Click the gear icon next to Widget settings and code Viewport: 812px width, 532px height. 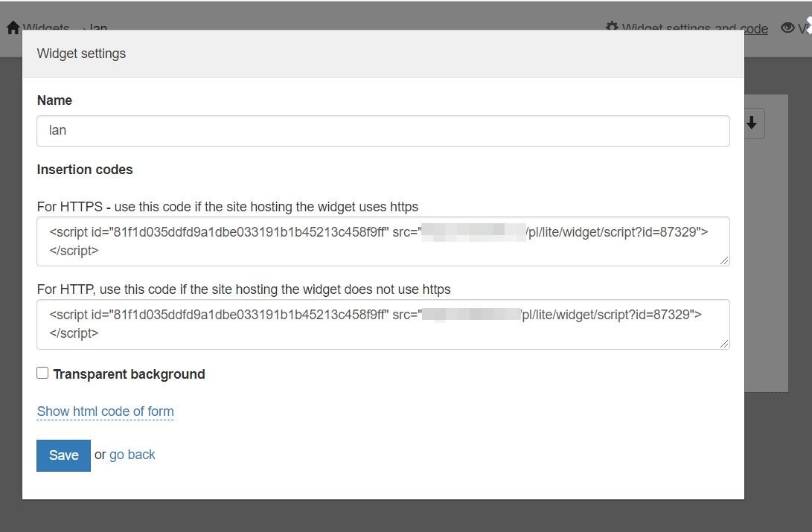coord(612,26)
